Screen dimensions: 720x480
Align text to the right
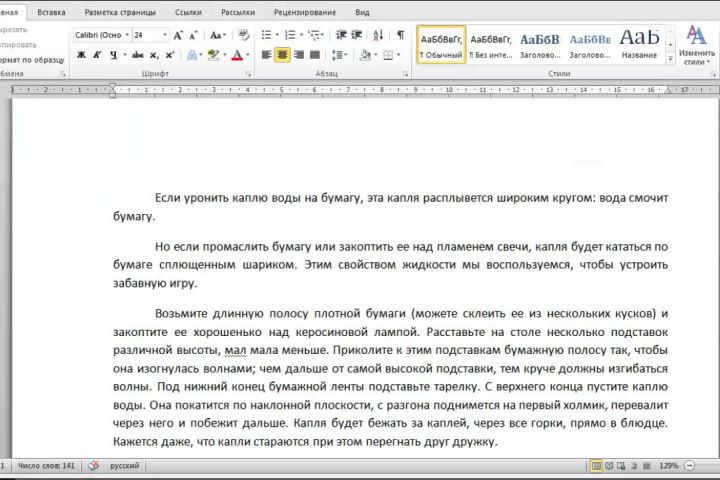pyautogui.click(x=299, y=55)
